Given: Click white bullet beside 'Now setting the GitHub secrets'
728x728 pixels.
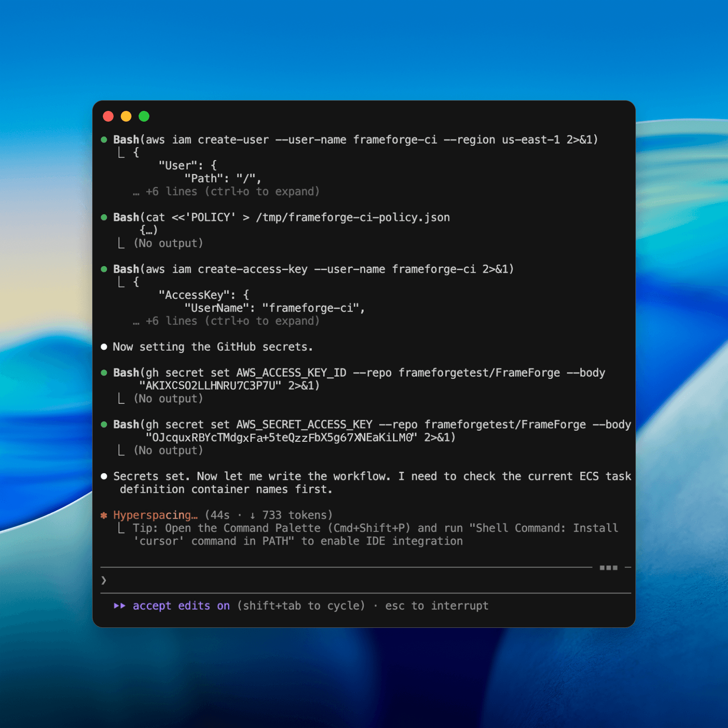Looking at the screenshot, I should (x=104, y=347).
